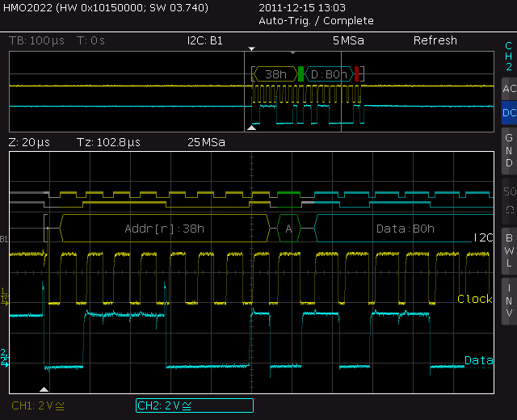
Task: Click the 2011-12-15 13:03 date readout
Action: pos(302,7)
